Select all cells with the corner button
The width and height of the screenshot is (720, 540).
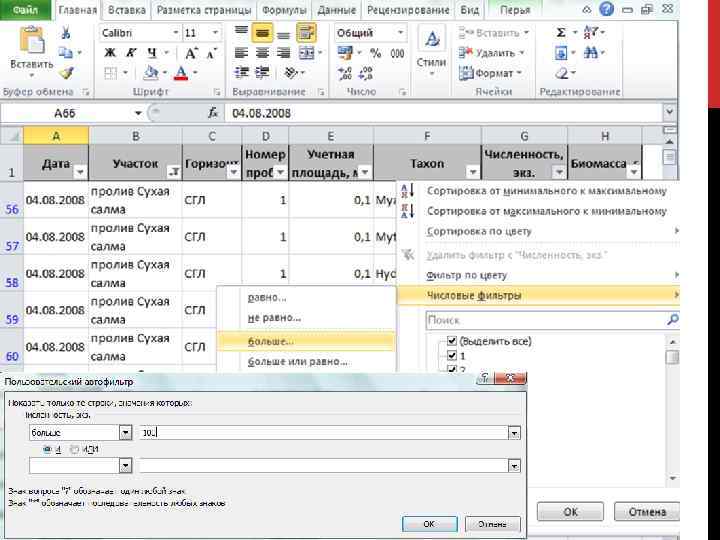tap(11, 136)
